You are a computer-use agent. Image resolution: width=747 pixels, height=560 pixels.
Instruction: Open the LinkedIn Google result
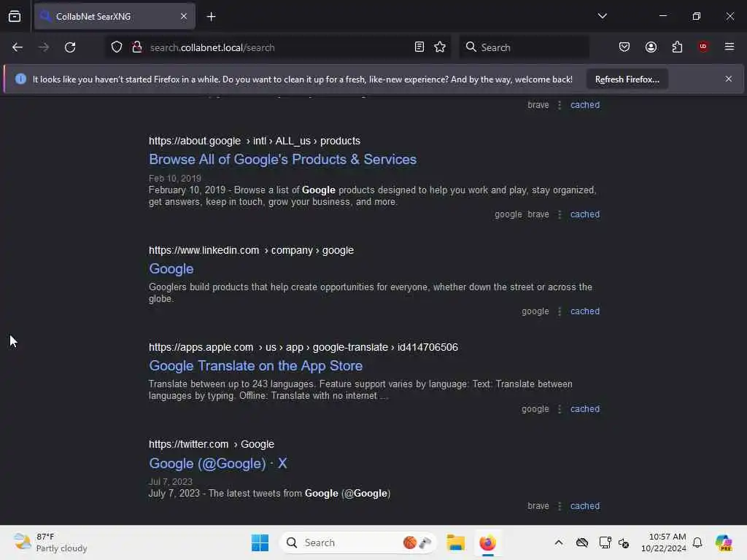[x=171, y=269]
